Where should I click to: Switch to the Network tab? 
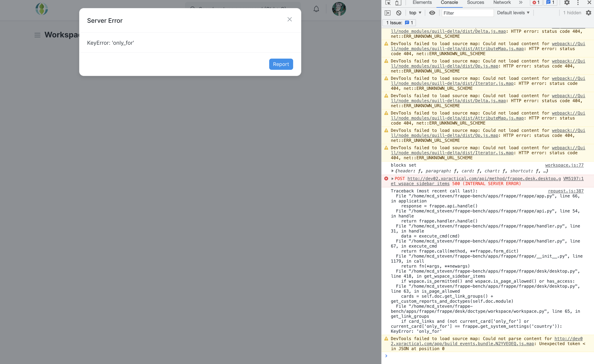click(502, 3)
